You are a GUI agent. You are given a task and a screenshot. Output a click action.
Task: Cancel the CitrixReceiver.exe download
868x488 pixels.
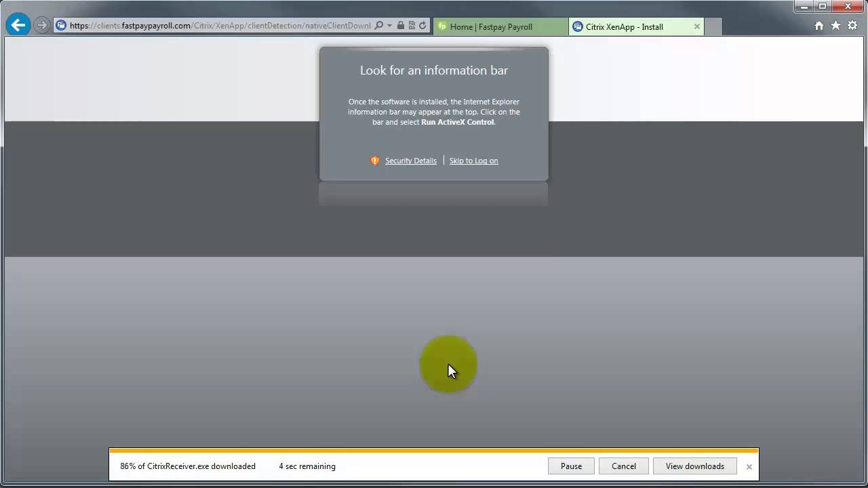coord(624,466)
